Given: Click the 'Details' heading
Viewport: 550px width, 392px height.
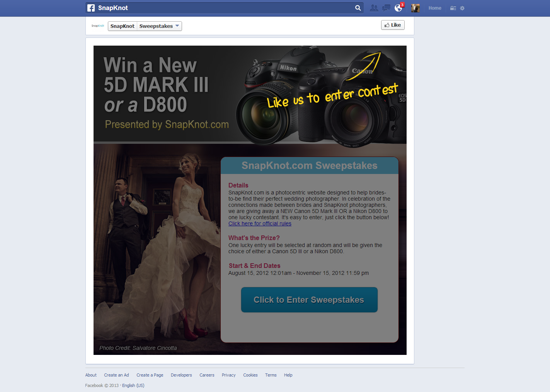Looking at the screenshot, I should point(238,185).
